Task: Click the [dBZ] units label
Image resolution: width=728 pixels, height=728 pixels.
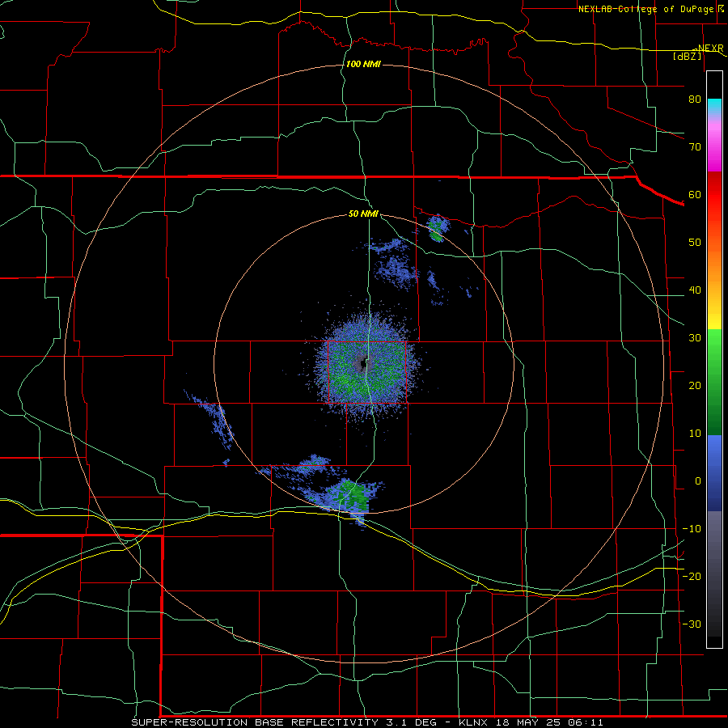Action: 687,56
